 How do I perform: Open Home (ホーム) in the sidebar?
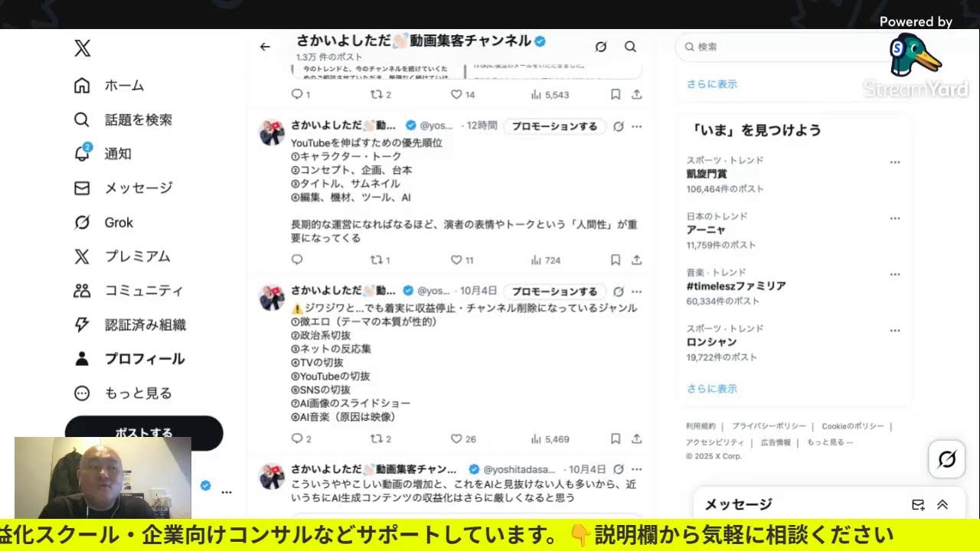click(109, 85)
